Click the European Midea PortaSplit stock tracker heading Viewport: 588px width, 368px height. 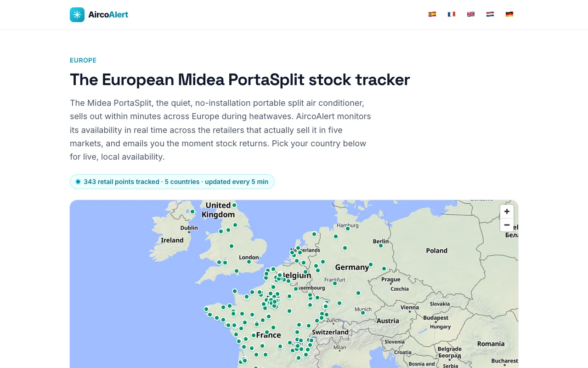tap(240, 80)
